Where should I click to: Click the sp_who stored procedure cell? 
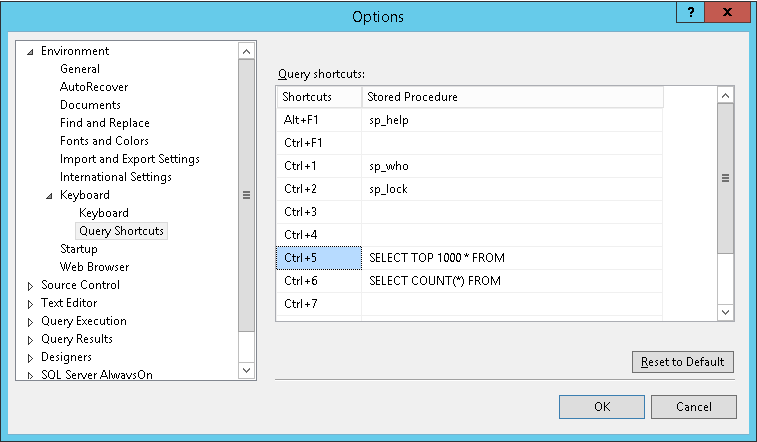click(512, 166)
